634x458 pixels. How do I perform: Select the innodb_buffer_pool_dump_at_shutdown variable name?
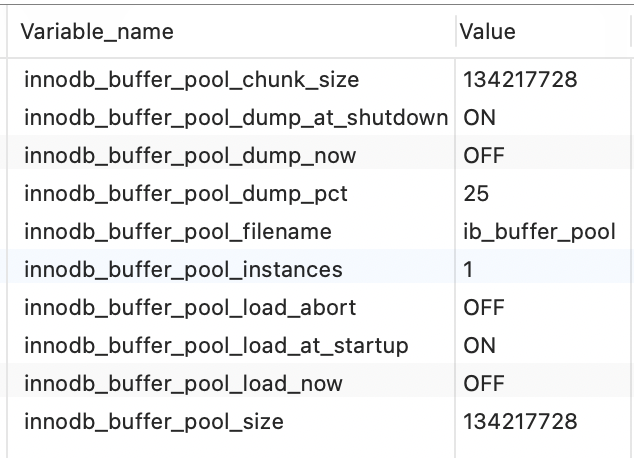click(235, 118)
